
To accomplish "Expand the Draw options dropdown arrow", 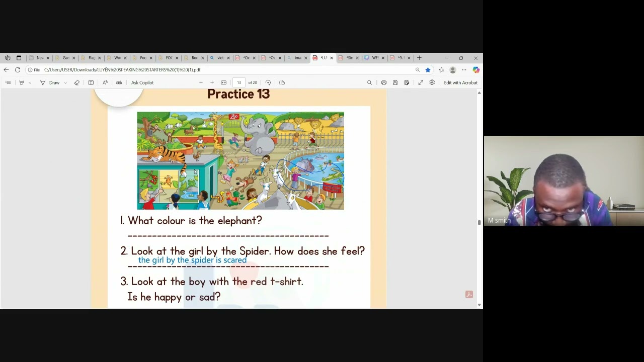I will [x=65, y=82].
